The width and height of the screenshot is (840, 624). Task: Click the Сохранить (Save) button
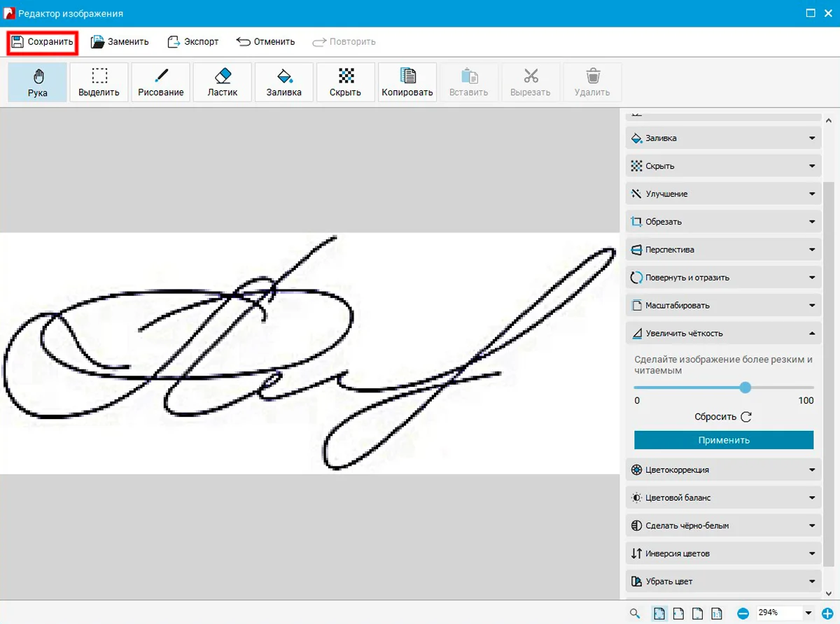[x=42, y=42]
